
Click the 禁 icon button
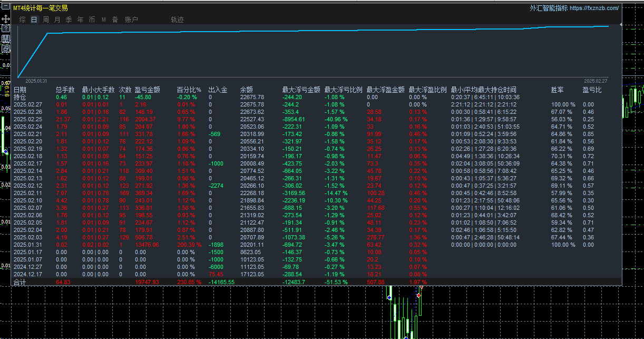coord(6,38)
